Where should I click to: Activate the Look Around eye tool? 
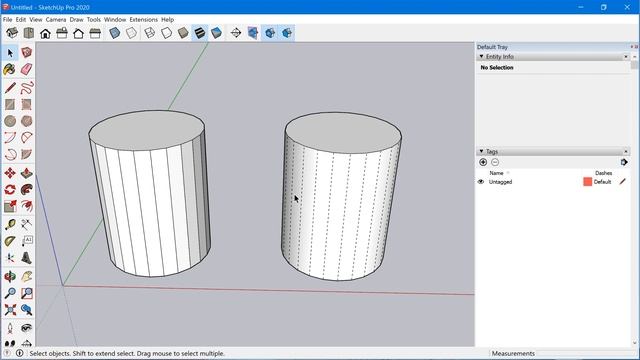pos(27,328)
